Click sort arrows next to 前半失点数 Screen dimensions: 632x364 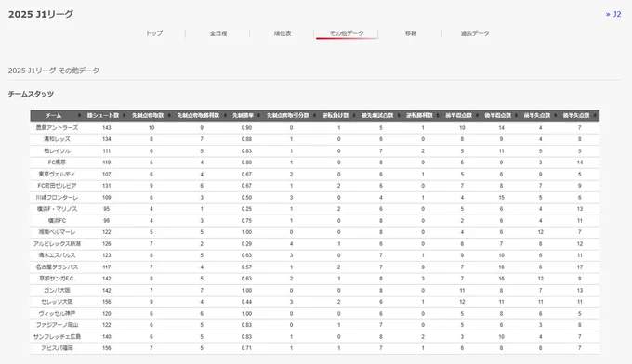(x=556, y=115)
